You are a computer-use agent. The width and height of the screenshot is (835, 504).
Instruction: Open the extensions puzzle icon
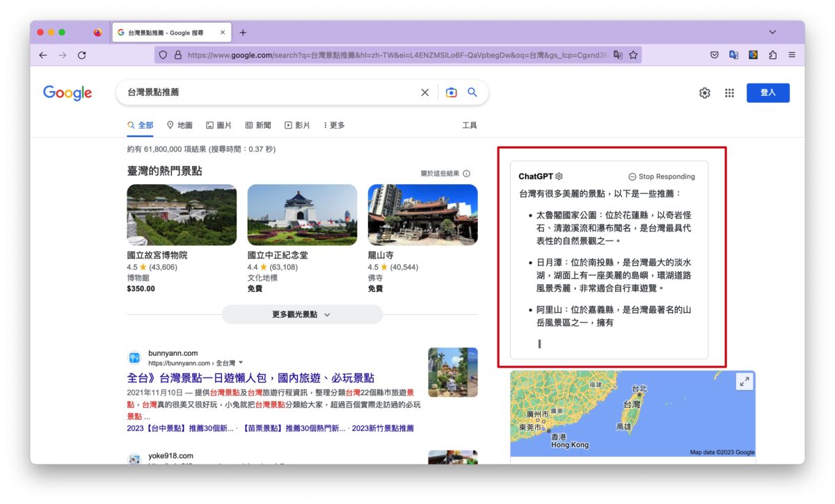772,55
